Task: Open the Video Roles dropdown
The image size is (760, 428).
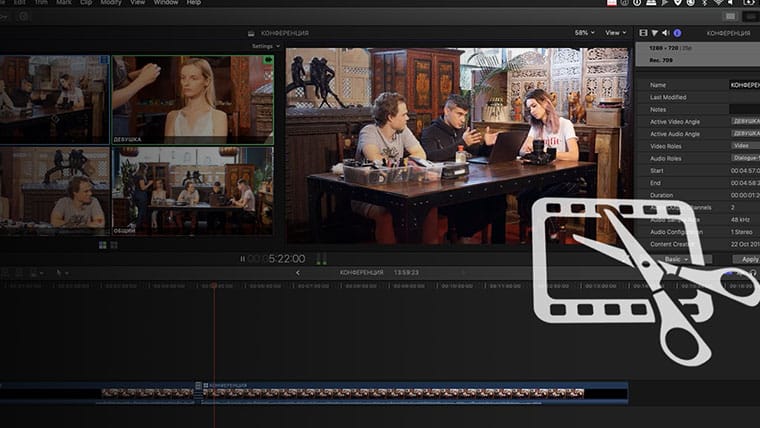Action: tap(745, 145)
